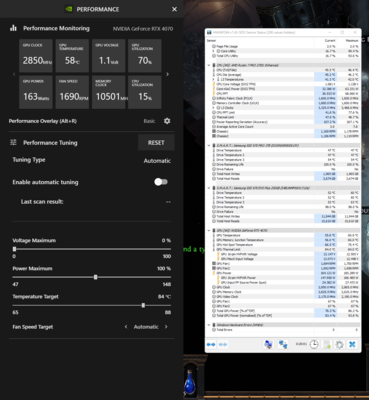This screenshot has height=400, width=369.
Task: Click the NVIDIA GeForce RTX 4070 label
Action: 143,29
